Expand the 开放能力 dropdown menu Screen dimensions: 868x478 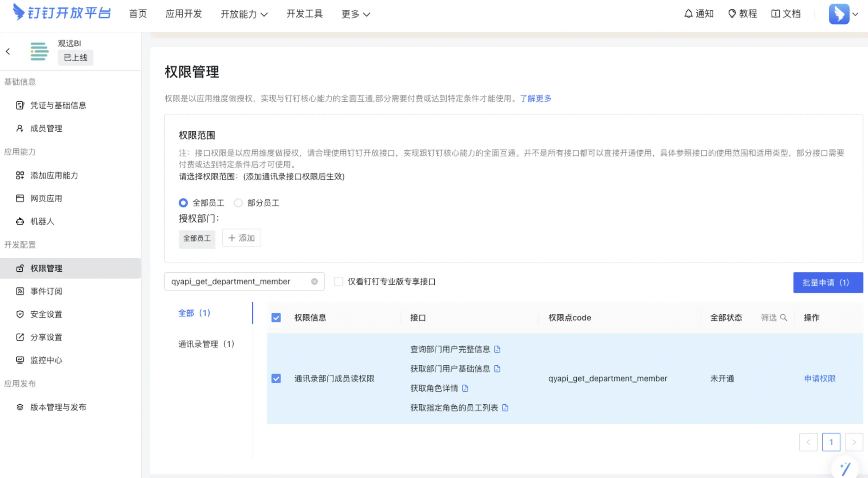pos(244,14)
